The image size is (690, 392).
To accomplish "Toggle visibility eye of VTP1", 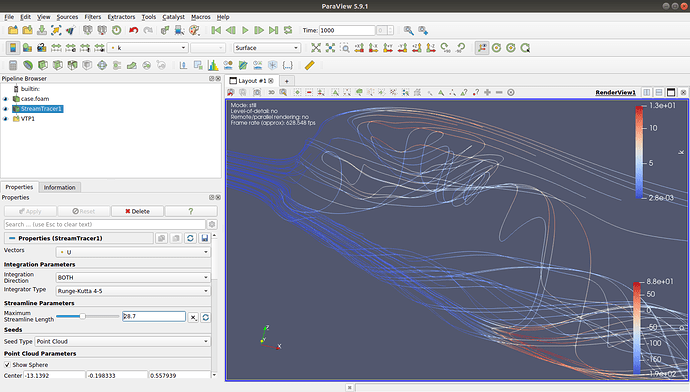I will pos(6,119).
